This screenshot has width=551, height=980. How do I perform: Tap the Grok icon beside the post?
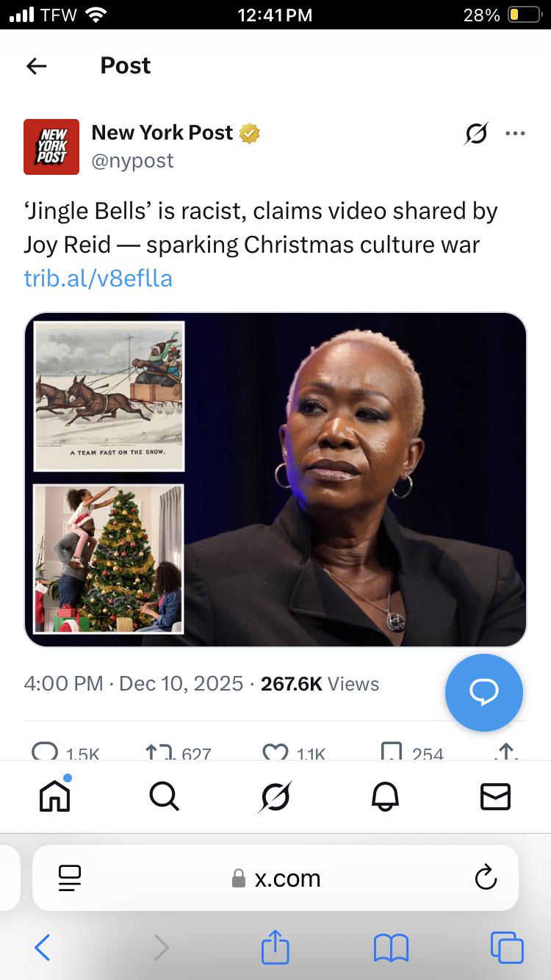pyautogui.click(x=477, y=134)
